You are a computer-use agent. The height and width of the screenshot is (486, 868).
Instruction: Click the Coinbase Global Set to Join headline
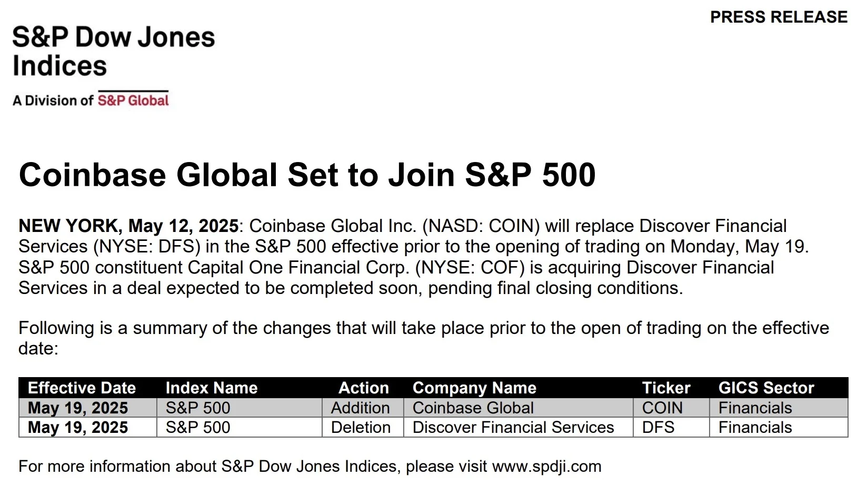click(x=307, y=175)
